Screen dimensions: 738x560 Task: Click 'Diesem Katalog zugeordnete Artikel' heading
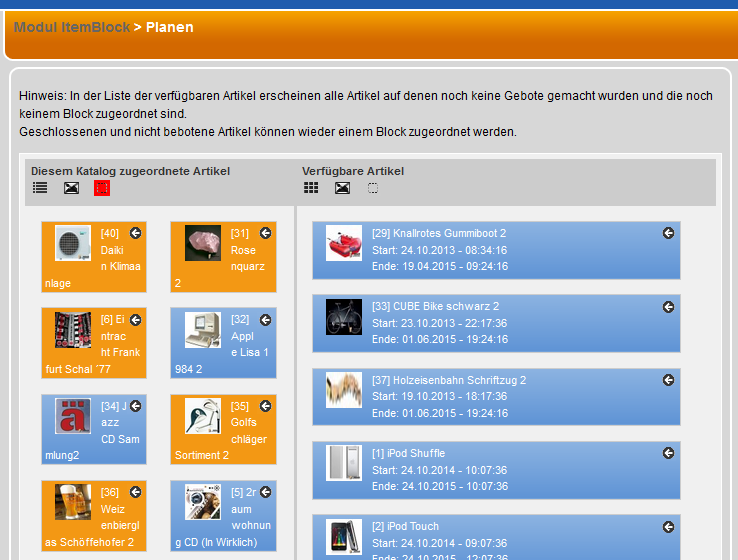point(130,171)
